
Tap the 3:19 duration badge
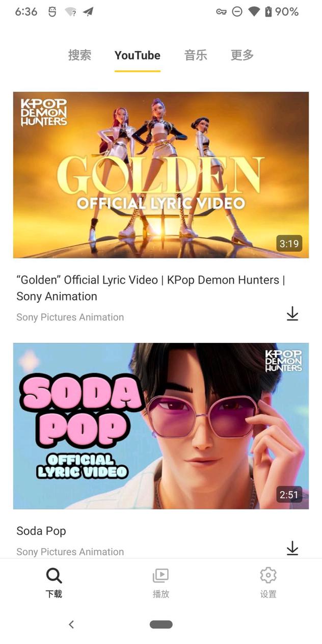pos(289,244)
